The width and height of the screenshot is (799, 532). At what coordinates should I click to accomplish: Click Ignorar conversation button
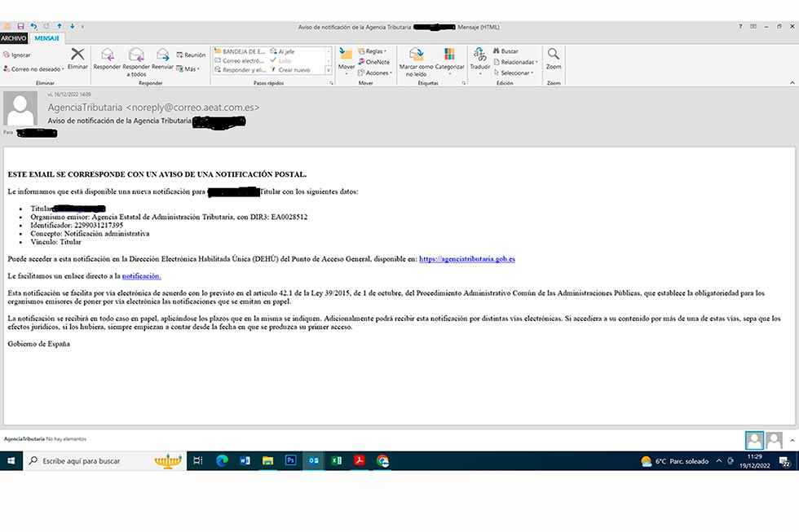click(x=17, y=55)
